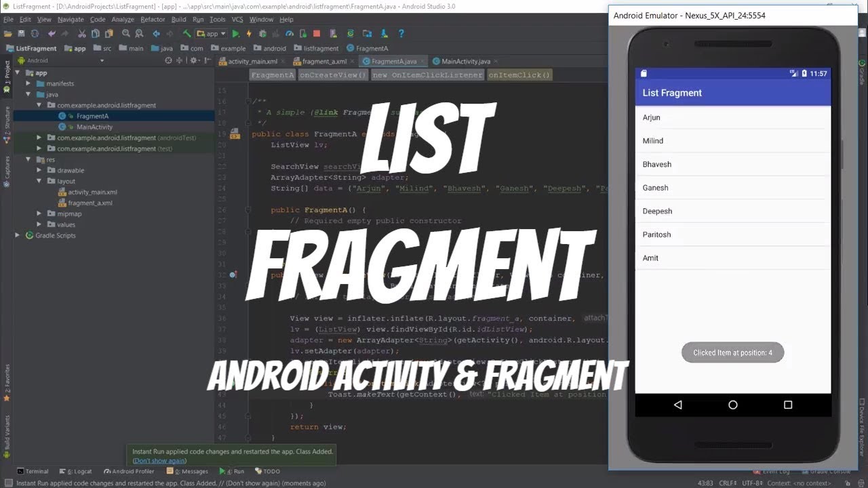
Task: Click the Navigate Back arrow icon
Action: click(x=156, y=33)
